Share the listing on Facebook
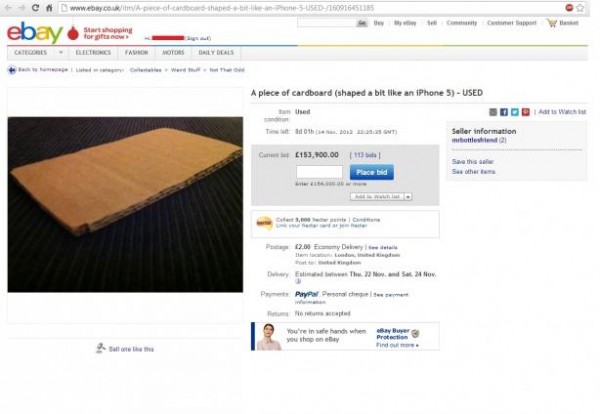 (x=504, y=112)
